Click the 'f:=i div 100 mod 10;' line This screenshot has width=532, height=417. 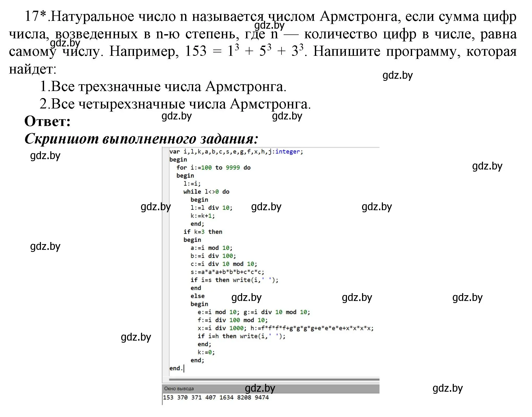pyautogui.click(x=233, y=320)
